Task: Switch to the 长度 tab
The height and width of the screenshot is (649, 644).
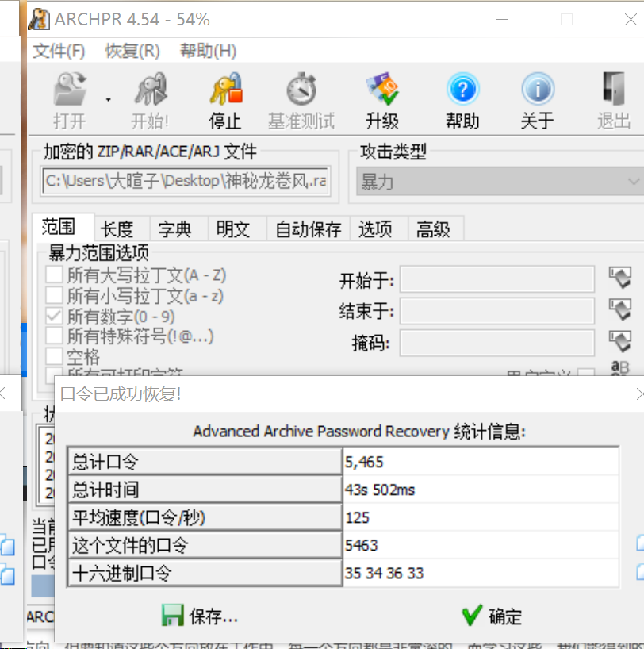Action: coord(121,228)
